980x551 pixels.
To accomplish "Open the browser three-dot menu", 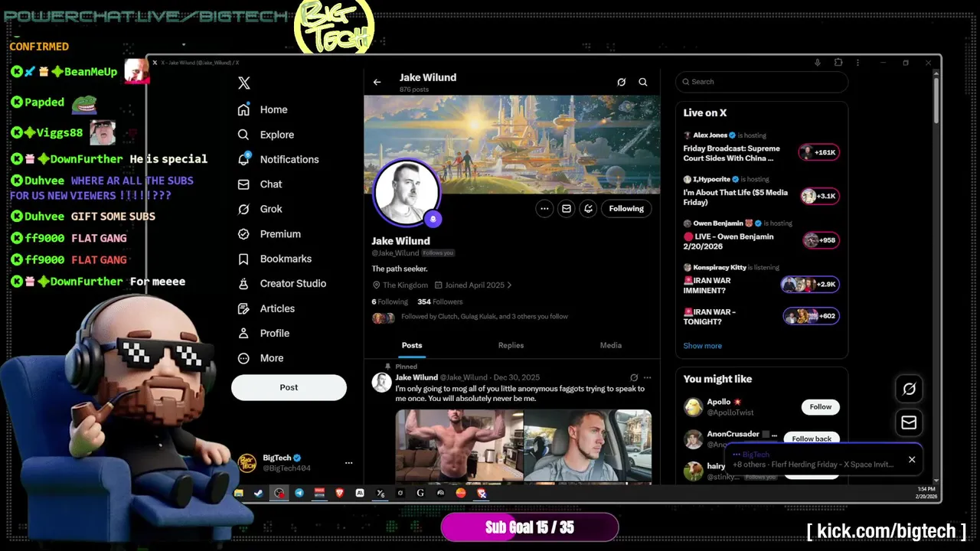I will (857, 63).
